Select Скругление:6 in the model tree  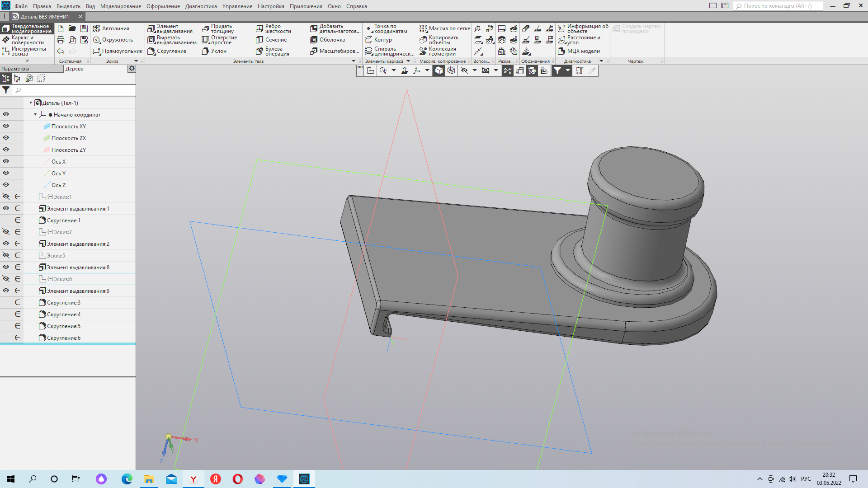coord(64,338)
